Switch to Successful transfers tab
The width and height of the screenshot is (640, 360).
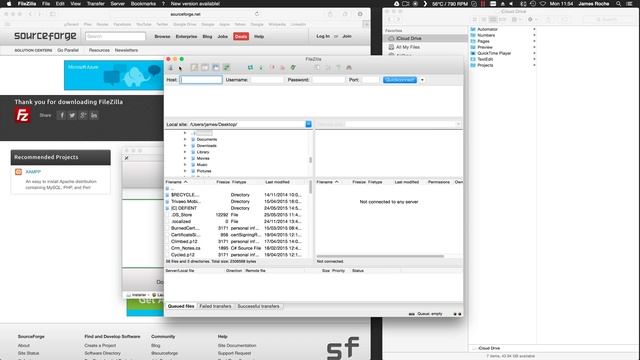[258, 306]
